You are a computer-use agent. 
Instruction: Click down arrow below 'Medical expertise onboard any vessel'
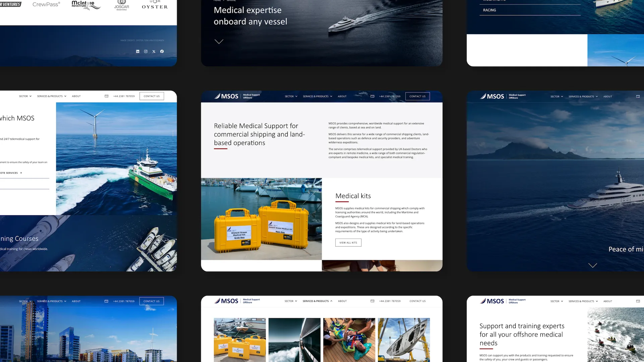[219, 42]
